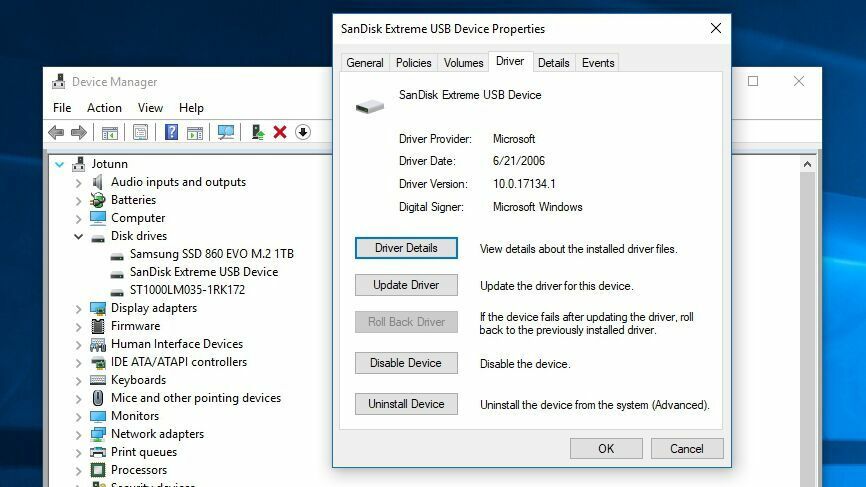Expand the Batteries node
The height and width of the screenshot is (487, 866).
pyautogui.click(x=78, y=200)
